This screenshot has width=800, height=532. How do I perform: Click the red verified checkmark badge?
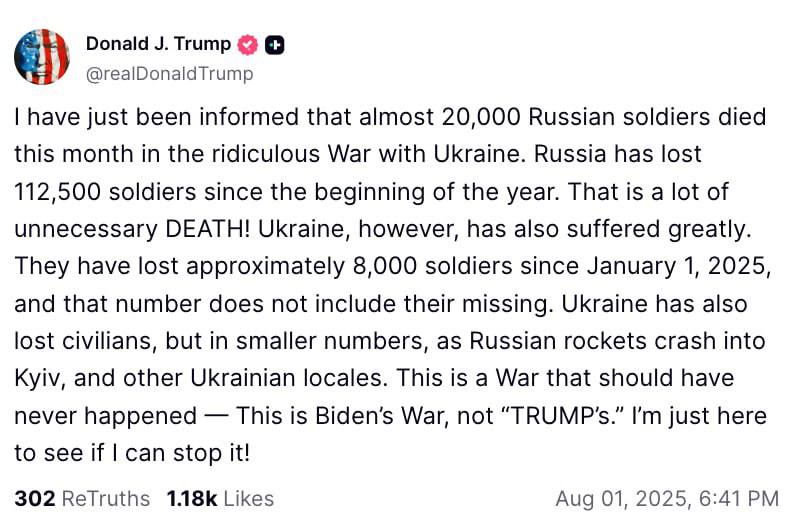(x=248, y=44)
